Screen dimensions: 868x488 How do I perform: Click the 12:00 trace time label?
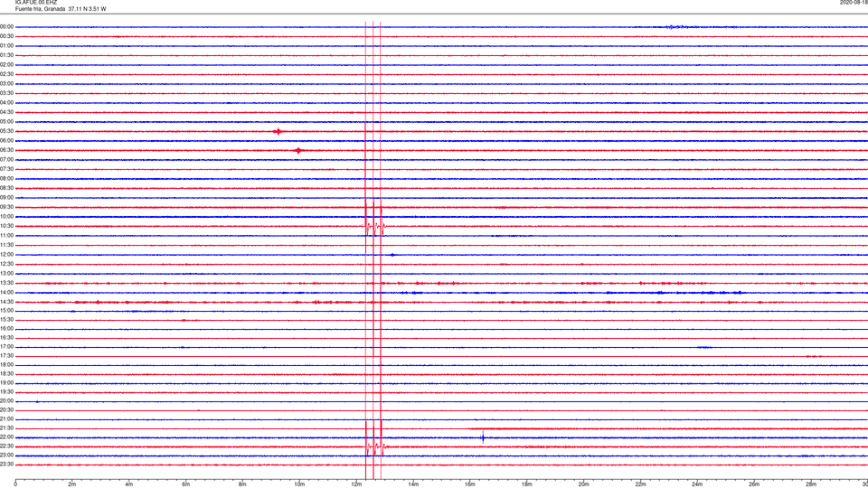pyautogui.click(x=6, y=255)
